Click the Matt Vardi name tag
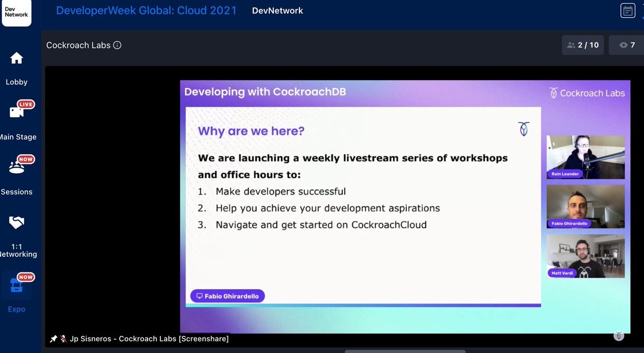 tap(562, 273)
